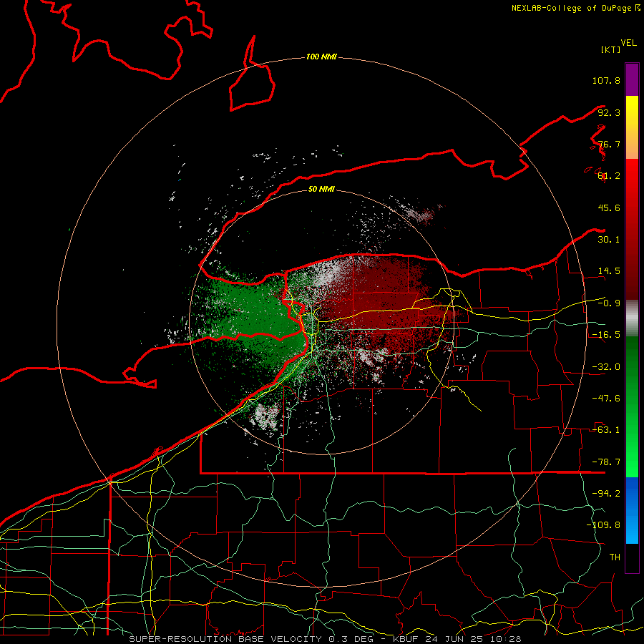This screenshot has width=644, height=644.
Task: Click the -109.8 legend value
Action: [603, 525]
